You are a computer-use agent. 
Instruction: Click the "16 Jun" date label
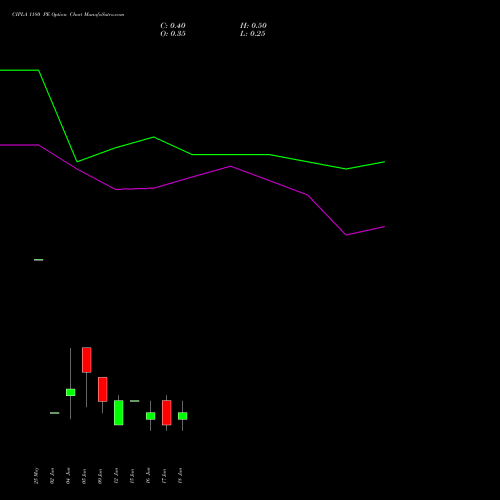148,476
